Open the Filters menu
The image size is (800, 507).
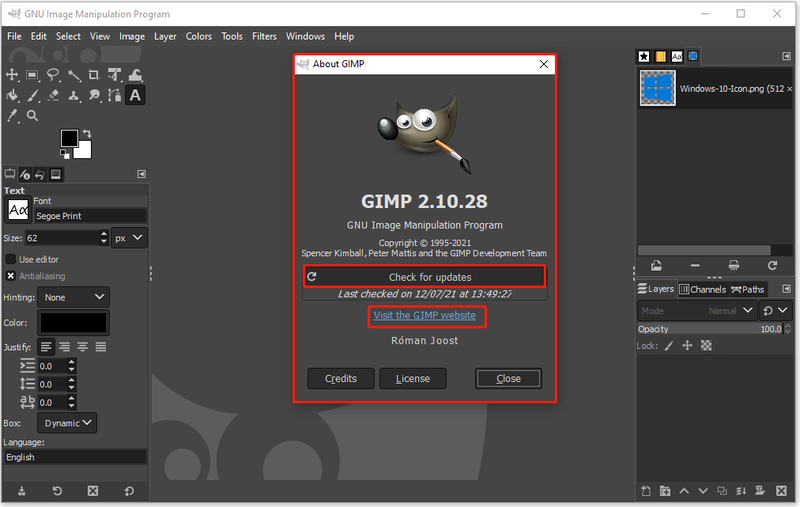pyautogui.click(x=264, y=36)
